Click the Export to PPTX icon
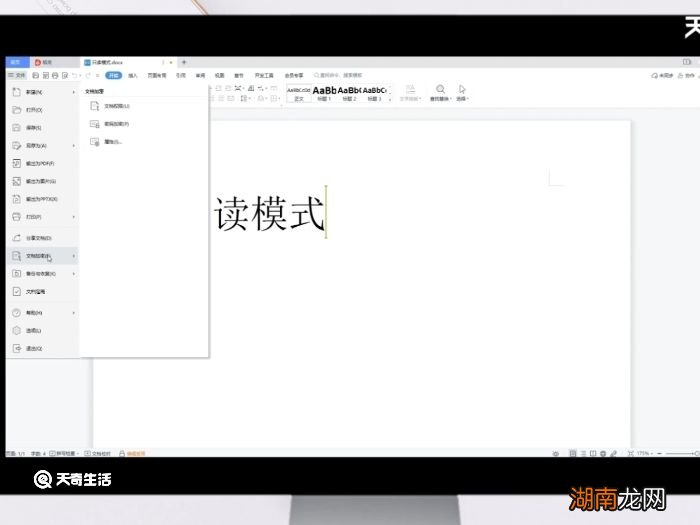Screen dimensions: 700x525 17,199
